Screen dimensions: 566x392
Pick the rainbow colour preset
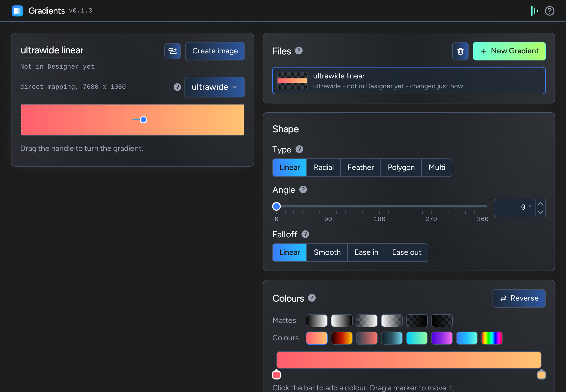[492, 338]
